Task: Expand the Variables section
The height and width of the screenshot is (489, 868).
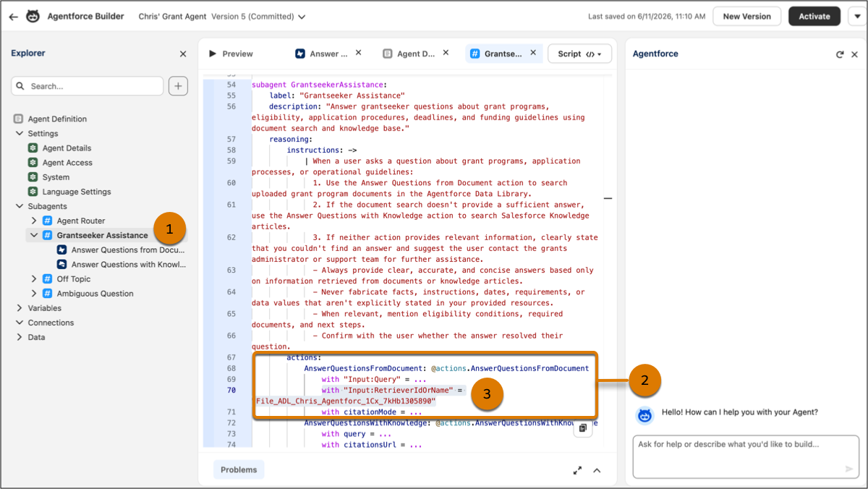Action: point(20,308)
